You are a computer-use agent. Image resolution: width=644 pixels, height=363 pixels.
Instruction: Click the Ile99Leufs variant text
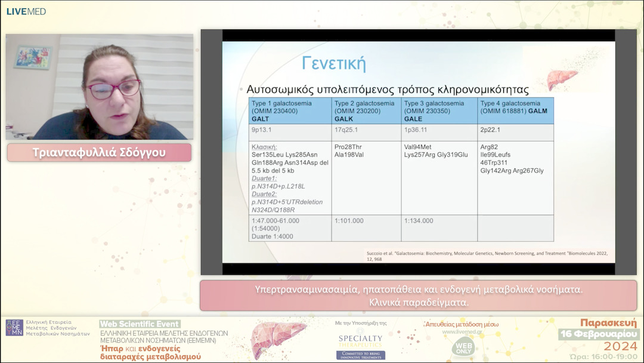(496, 155)
